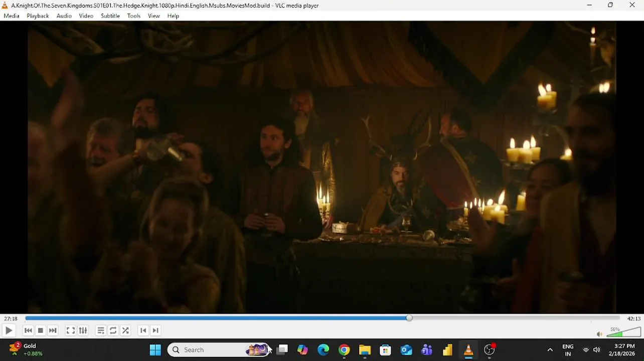Open Microsoft Store from taskbar
The height and width of the screenshot is (361, 644).
coord(385,350)
